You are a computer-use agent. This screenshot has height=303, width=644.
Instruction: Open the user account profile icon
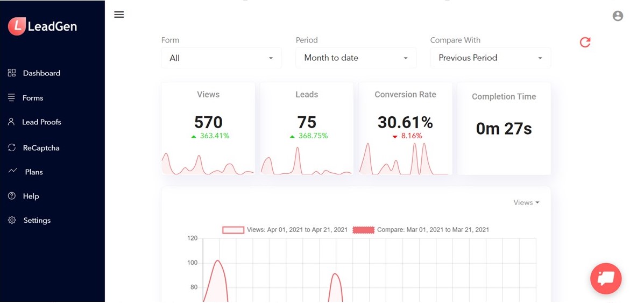click(x=618, y=16)
